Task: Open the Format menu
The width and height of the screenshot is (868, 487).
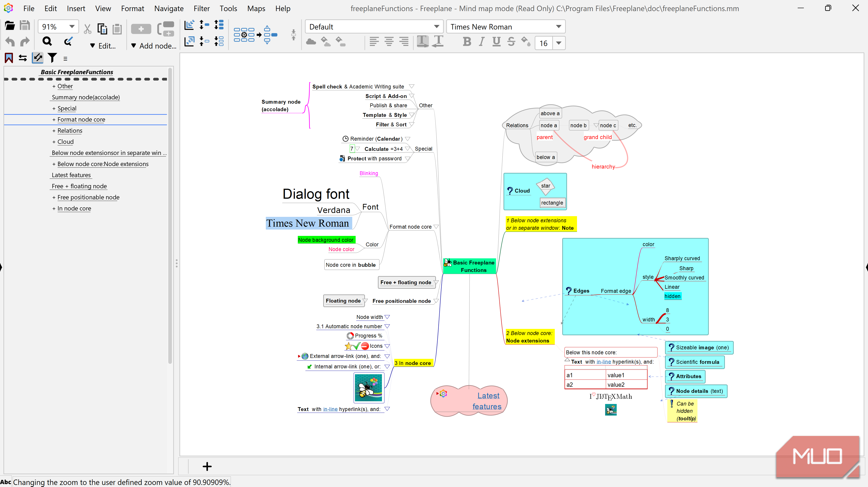Action: [x=132, y=8]
